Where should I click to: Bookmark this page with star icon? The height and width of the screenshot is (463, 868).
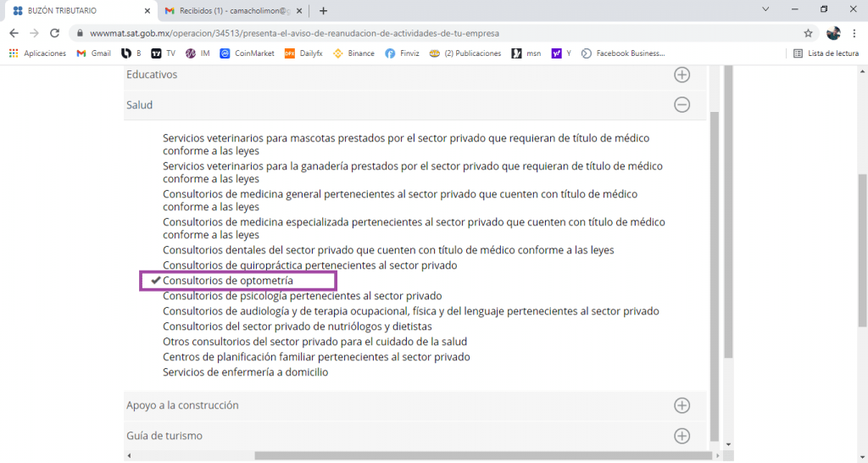(808, 33)
